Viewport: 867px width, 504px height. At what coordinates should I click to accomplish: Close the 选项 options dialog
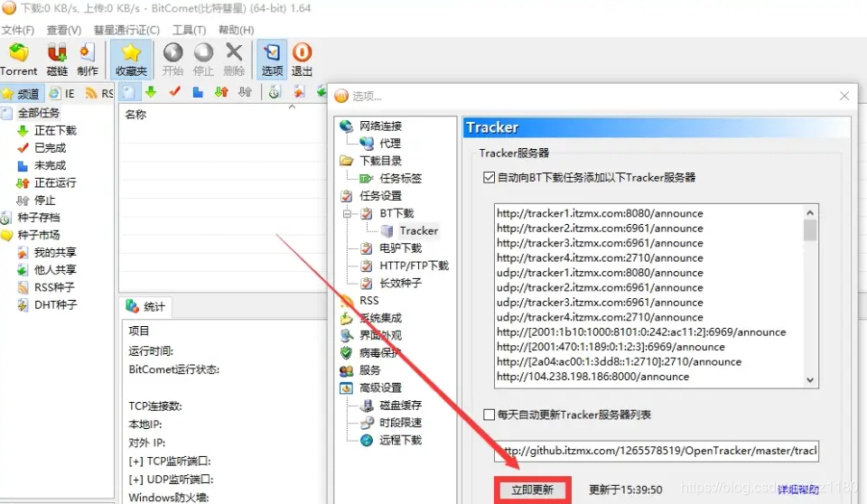point(844,96)
